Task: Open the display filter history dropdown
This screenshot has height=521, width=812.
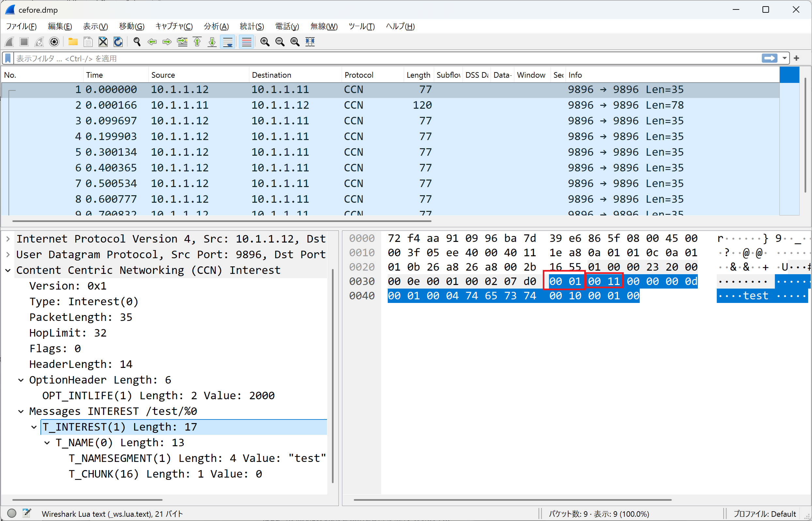Action: click(784, 58)
